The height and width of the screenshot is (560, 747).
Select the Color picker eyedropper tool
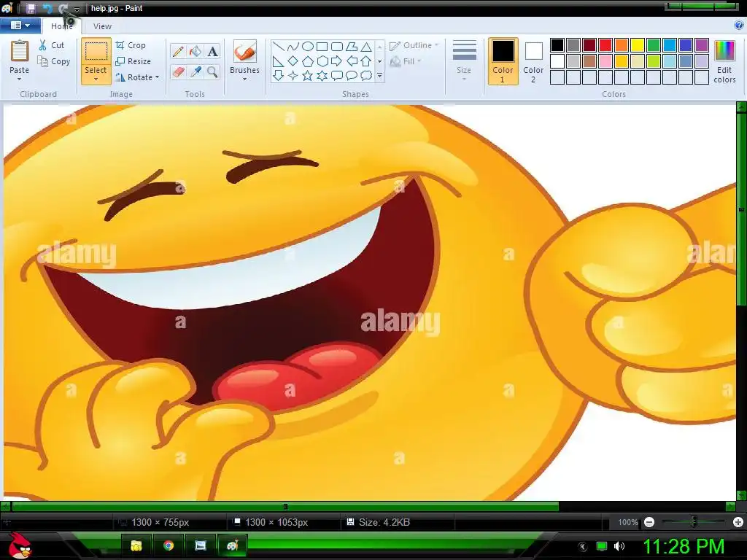(196, 72)
